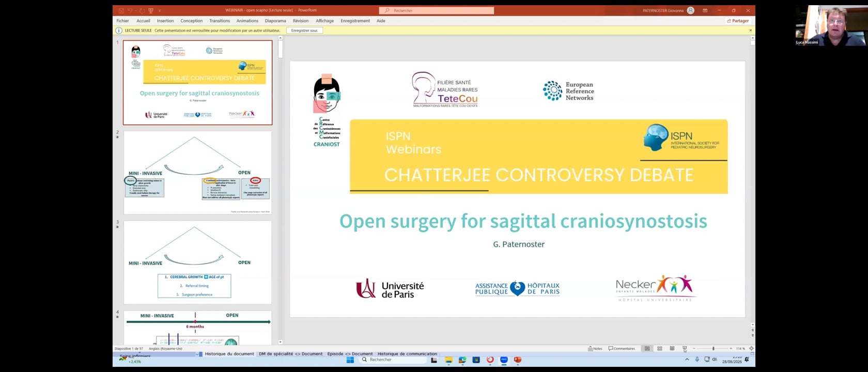The width and height of the screenshot is (868, 372).
Task: Open File Explorer from taskbar
Action: [x=448, y=360]
